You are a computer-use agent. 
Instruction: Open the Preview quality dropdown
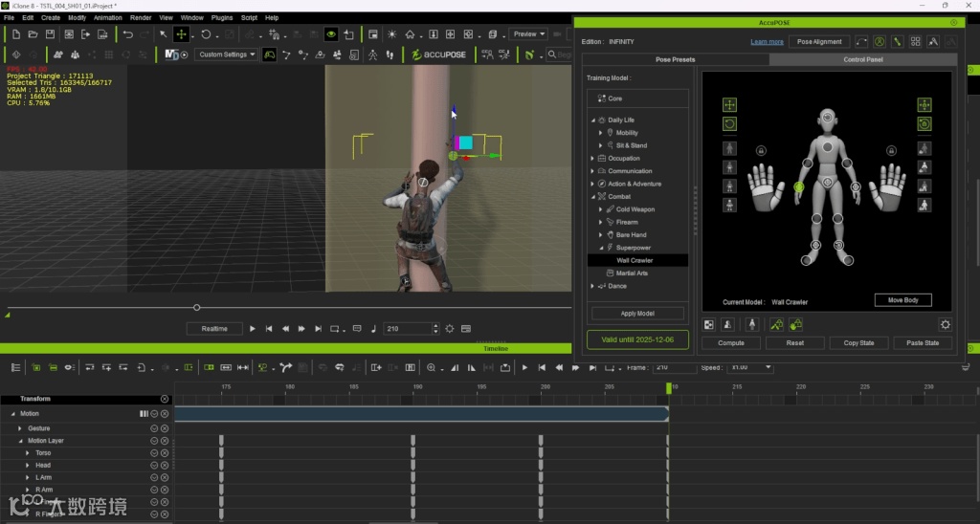pos(529,34)
